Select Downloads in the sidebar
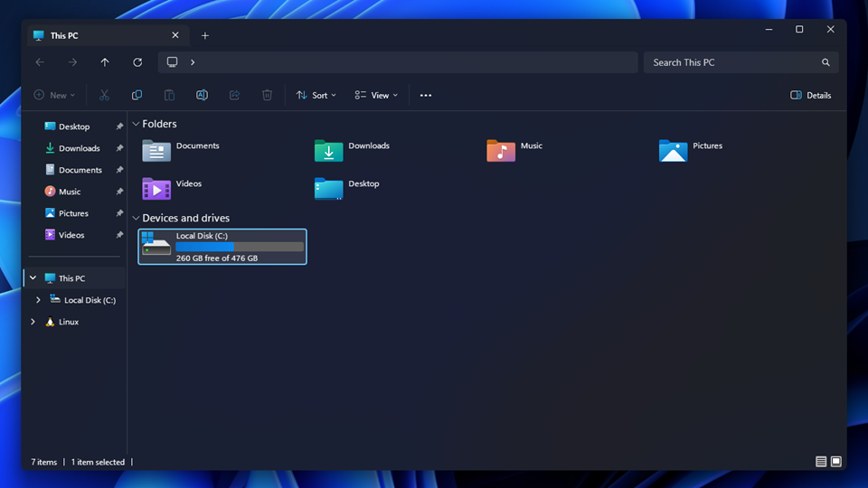 click(x=80, y=148)
